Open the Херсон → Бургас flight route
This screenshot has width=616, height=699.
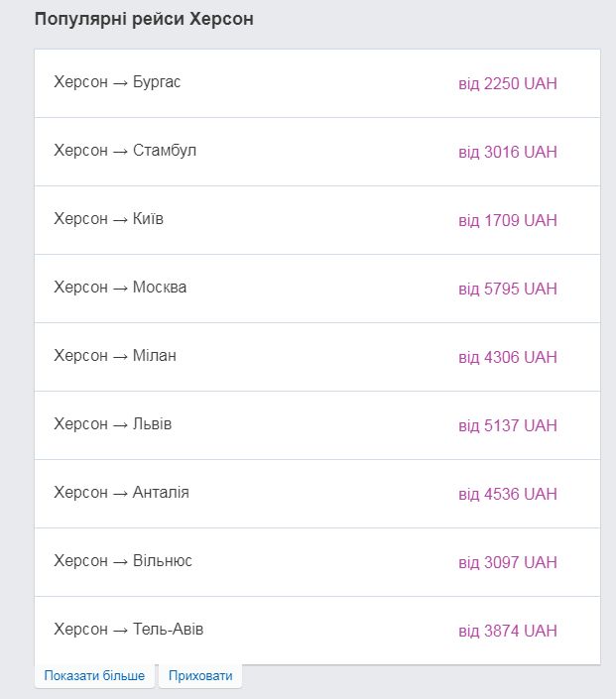pos(117,82)
